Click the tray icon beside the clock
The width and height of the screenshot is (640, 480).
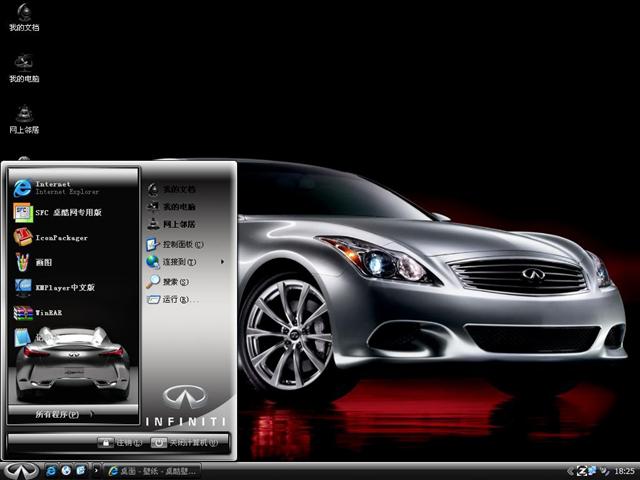[x=605, y=471]
